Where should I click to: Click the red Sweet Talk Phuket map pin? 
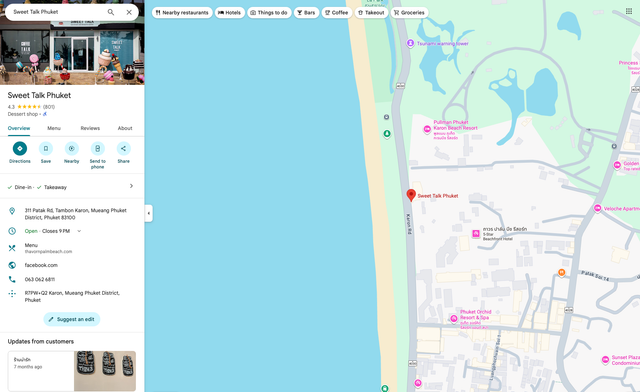click(x=411, y=195)
